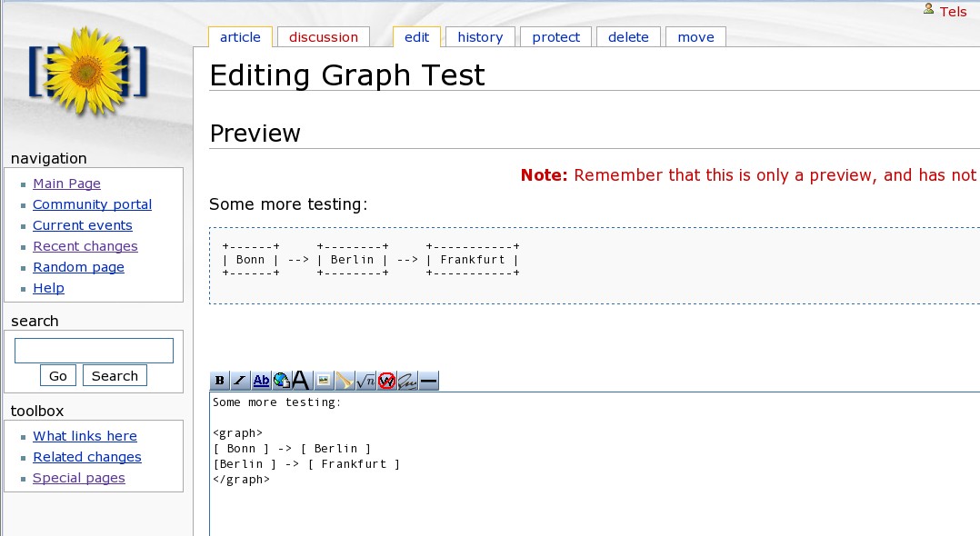Image resolution: width=980 pixels, height=536 pixels.
Task: Insert signature with timestamp icon
Action: pyautogui.click(x=407, y=381)
